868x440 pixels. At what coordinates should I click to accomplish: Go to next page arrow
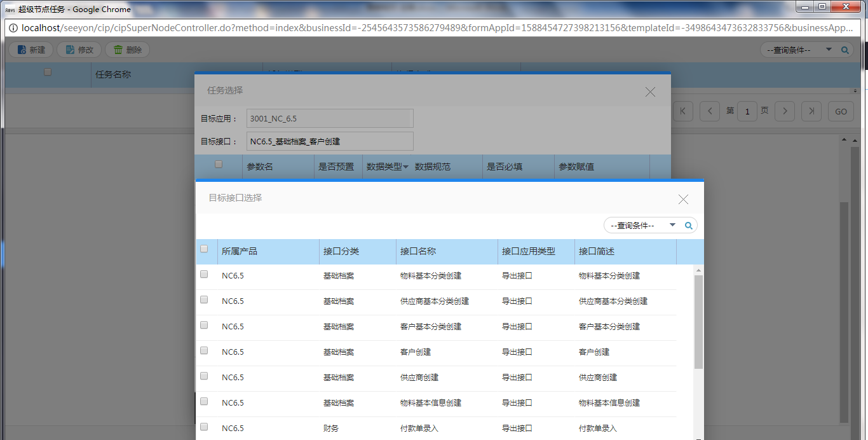pyautogui.click(x=785, y=111)
